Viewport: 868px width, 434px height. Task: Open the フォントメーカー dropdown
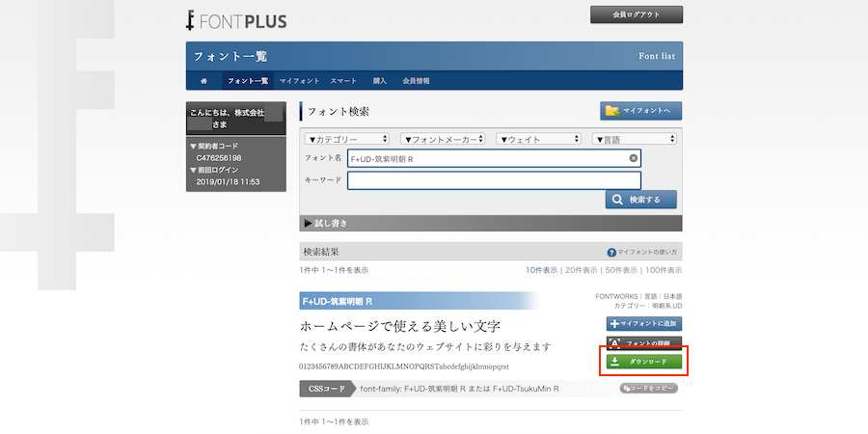(x=443, y=139)
